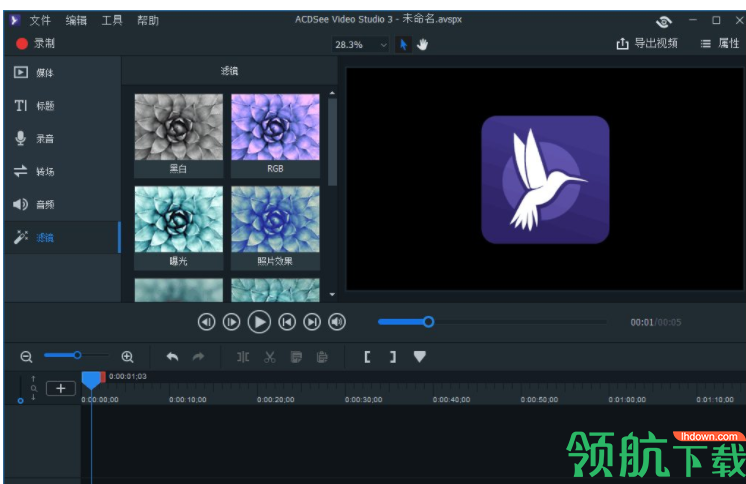Click the 0:00:30;00 mark on ruler
The width and height of the screenshot is (746, 484).
pos(363,400)
